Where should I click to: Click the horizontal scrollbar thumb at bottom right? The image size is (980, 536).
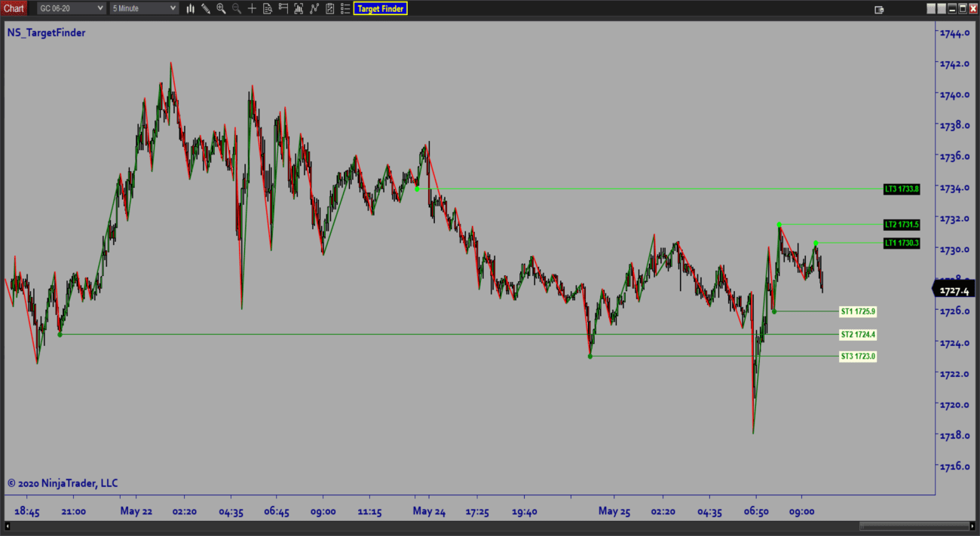coord(912,525)
